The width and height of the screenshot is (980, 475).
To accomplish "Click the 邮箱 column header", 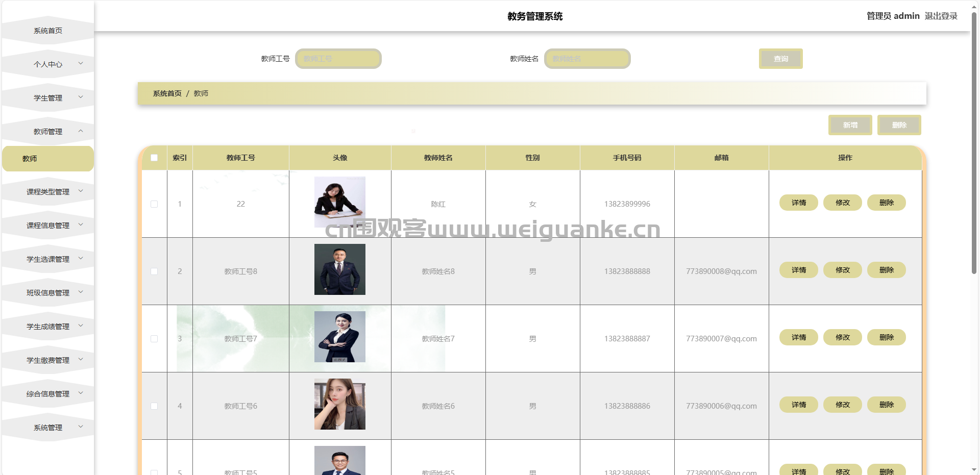I will coord(722,158).
